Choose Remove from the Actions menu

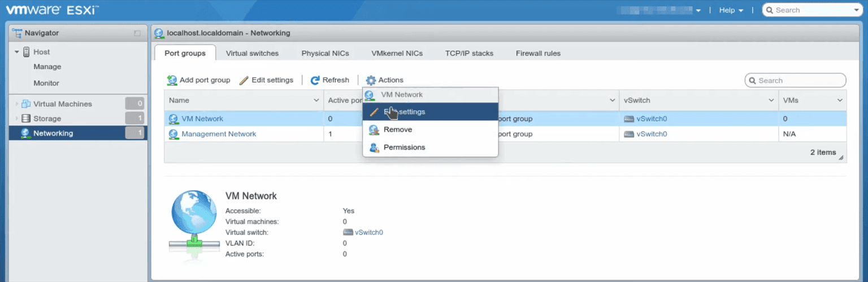430,130
